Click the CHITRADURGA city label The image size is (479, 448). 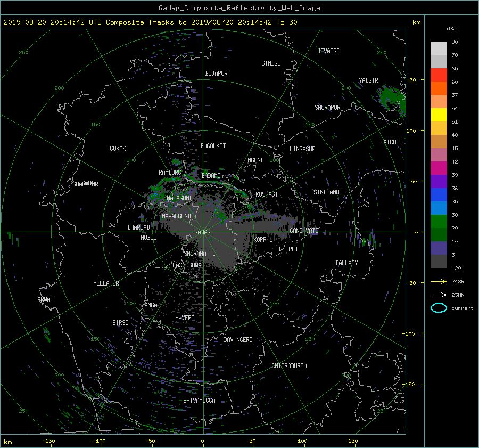tap(289, 366)
